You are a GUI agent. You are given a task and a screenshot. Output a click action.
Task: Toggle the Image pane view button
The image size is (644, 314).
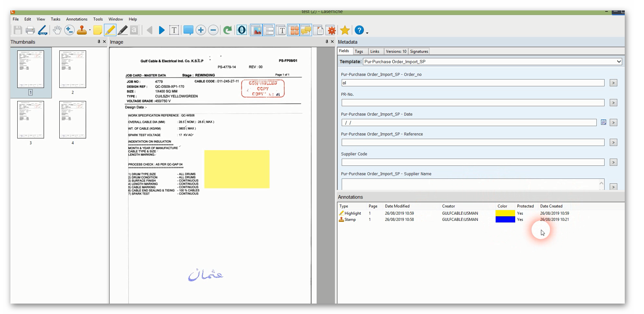(256, 30)
